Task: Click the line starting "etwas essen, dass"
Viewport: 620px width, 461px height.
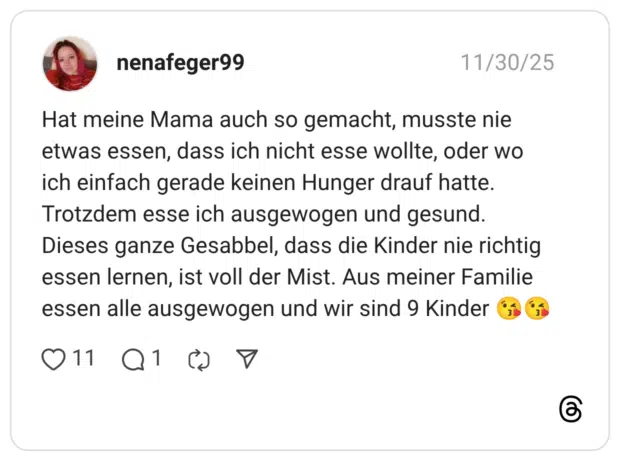Action: click(282, 153)
